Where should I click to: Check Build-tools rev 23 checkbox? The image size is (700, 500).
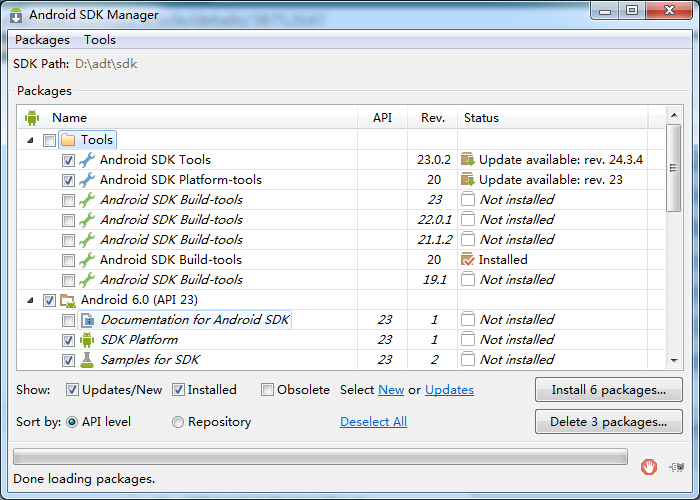point(68,200)
